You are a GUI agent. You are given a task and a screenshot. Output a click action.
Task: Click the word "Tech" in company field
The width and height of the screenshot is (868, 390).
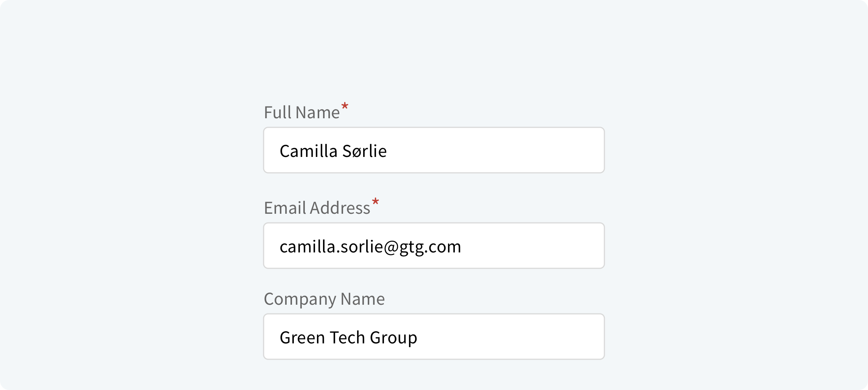347,337
